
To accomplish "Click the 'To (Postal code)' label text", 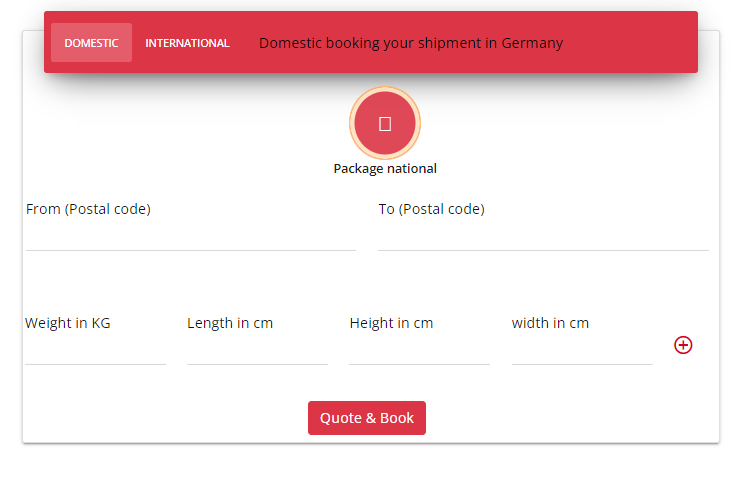I will coord(431,209).
